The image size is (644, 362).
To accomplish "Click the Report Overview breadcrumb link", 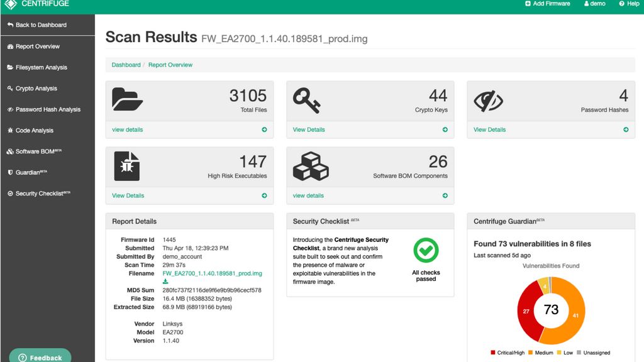I will pyautogui.click(x=170, y=65).
